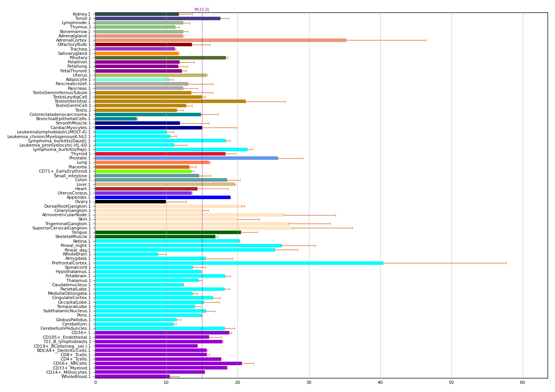555x392 pixels.
Task: Select the Kidney.1 axis label
Action: pyautogui.click(x=82, y=14)
